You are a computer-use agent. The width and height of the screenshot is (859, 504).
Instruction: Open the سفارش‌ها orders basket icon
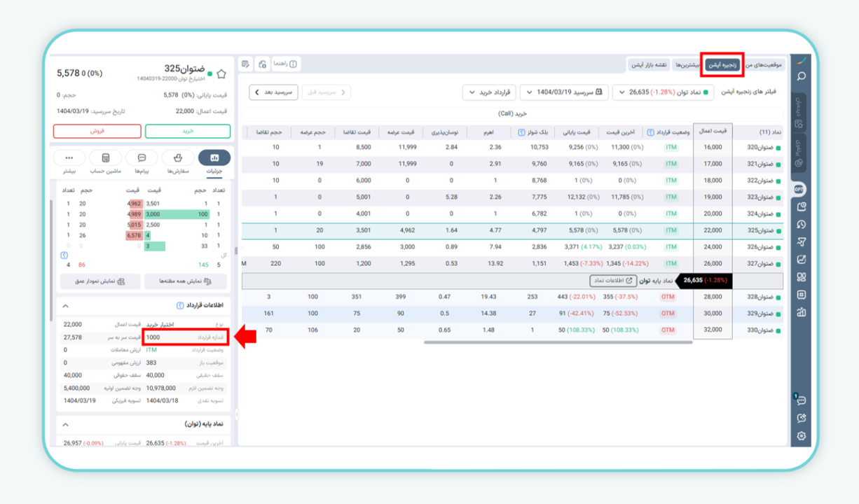178,158
